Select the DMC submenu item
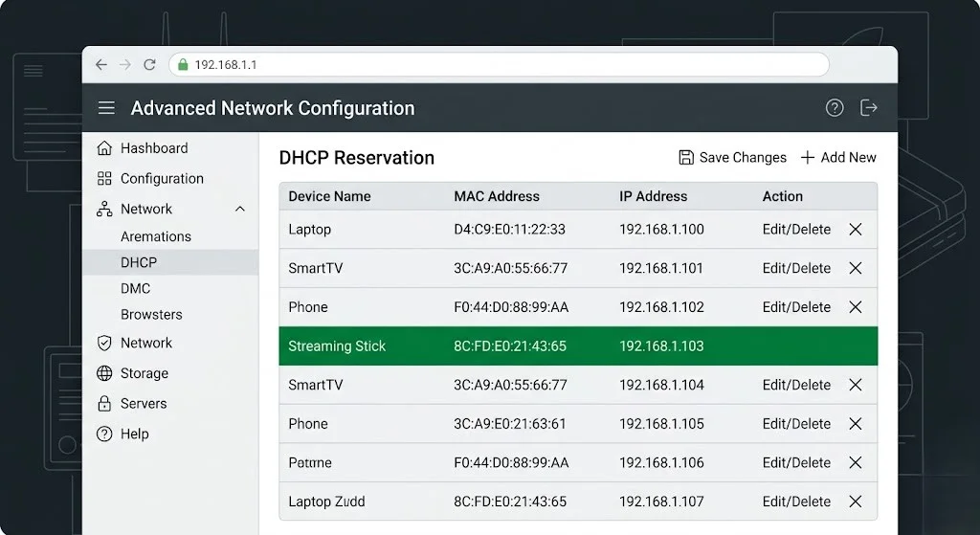The image size is (980, 535). click(136, 289)
